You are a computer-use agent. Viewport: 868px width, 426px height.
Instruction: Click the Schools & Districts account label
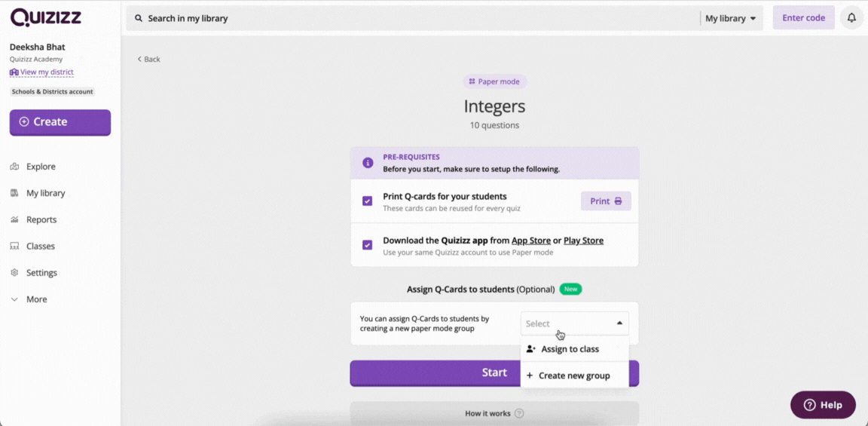[52, 92]
